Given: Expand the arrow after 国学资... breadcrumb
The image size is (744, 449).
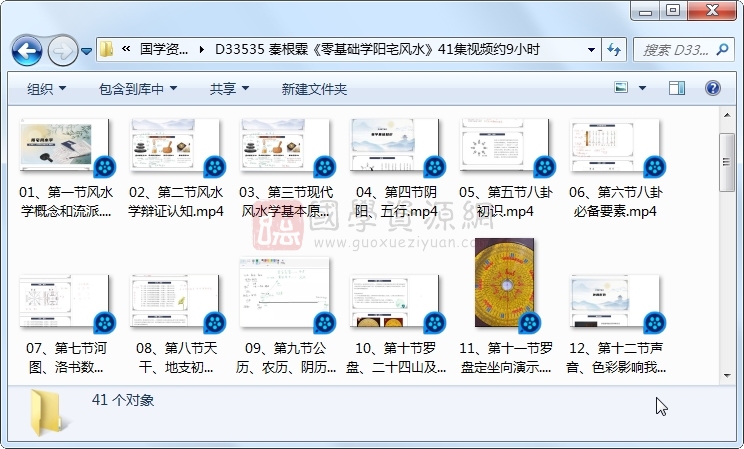Looking at the screenshot, I should pos(202,49).
